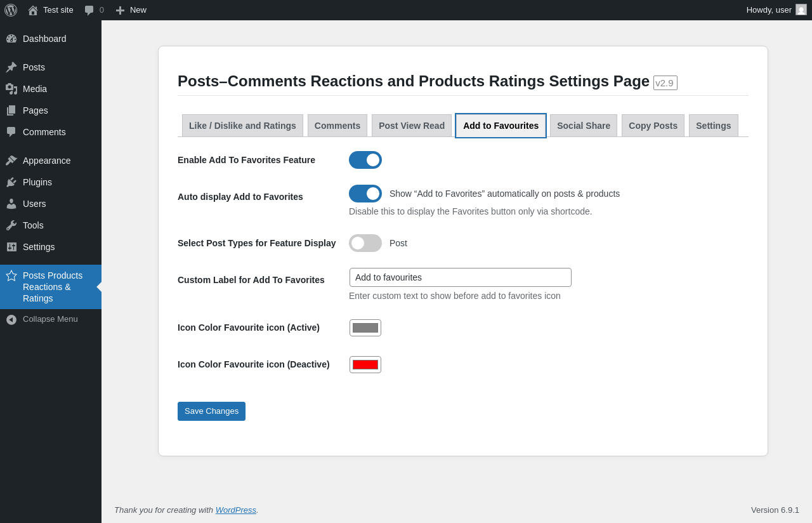
Task: Open the New content menu
Action: pyautogui.click(x=131, y=10)
